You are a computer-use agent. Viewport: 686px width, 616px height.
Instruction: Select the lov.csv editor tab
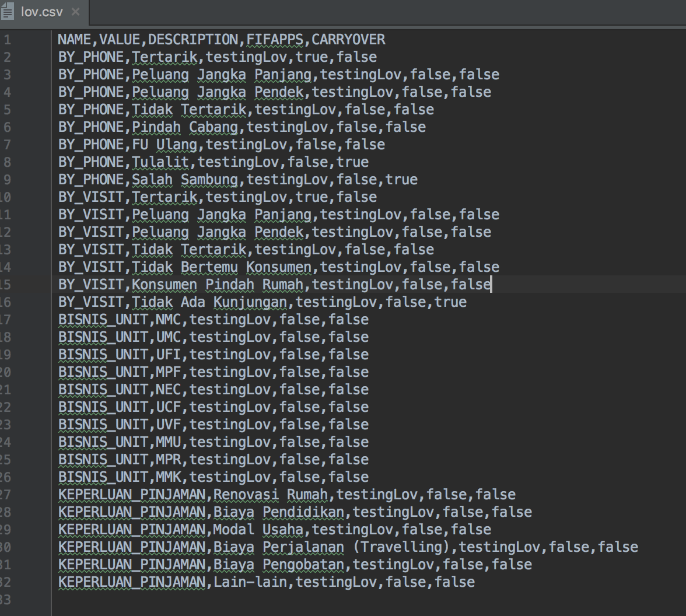coord(41,10)
